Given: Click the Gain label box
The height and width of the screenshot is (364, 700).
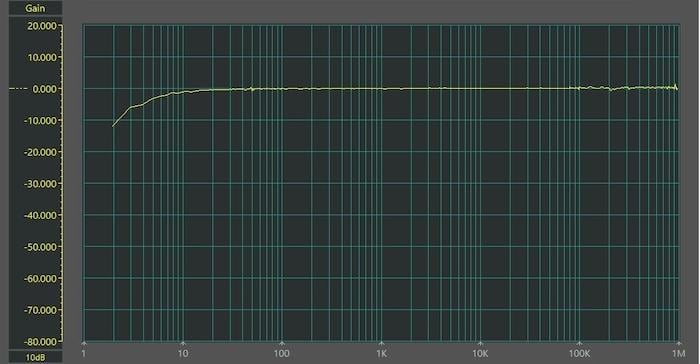Looking at the screenshot, I should coord(35,8).
